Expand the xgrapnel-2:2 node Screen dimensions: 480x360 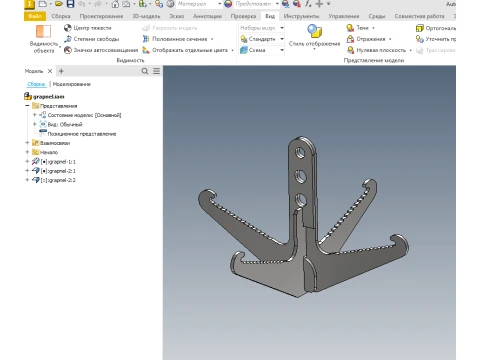click(27, 180)
